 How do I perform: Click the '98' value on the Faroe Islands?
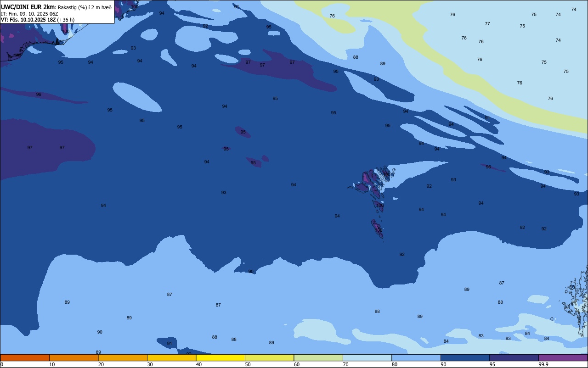[386, 175]
